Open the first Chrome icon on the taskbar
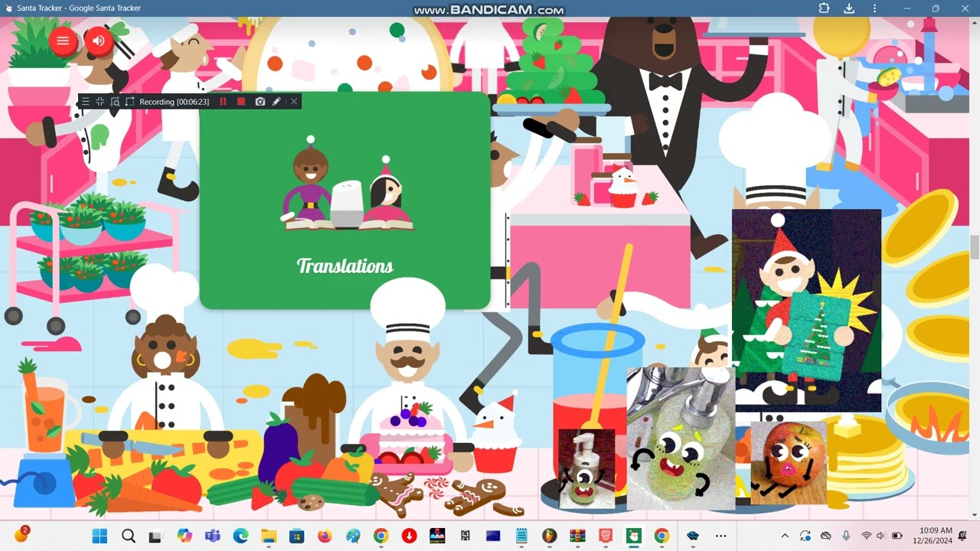This screenshot has width=980, height=551. tap(381, 536)
